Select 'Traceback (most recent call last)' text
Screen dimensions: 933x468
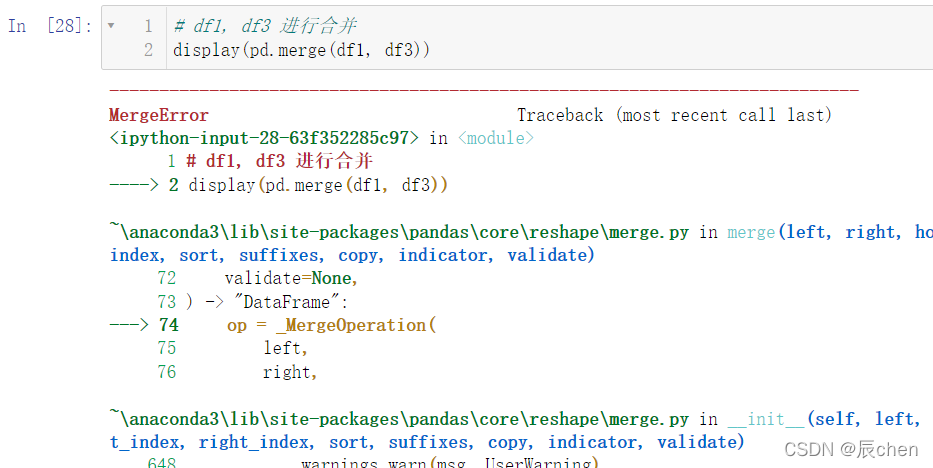pos(674,115)
